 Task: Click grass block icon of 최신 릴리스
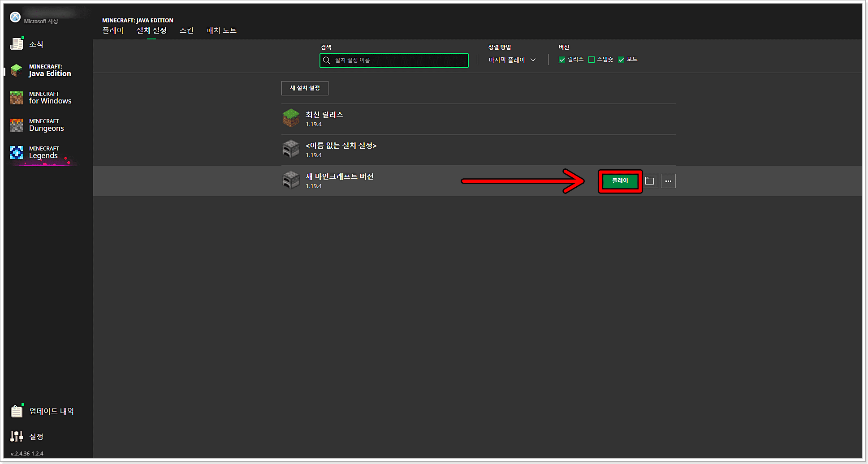(x=291, y=118)
